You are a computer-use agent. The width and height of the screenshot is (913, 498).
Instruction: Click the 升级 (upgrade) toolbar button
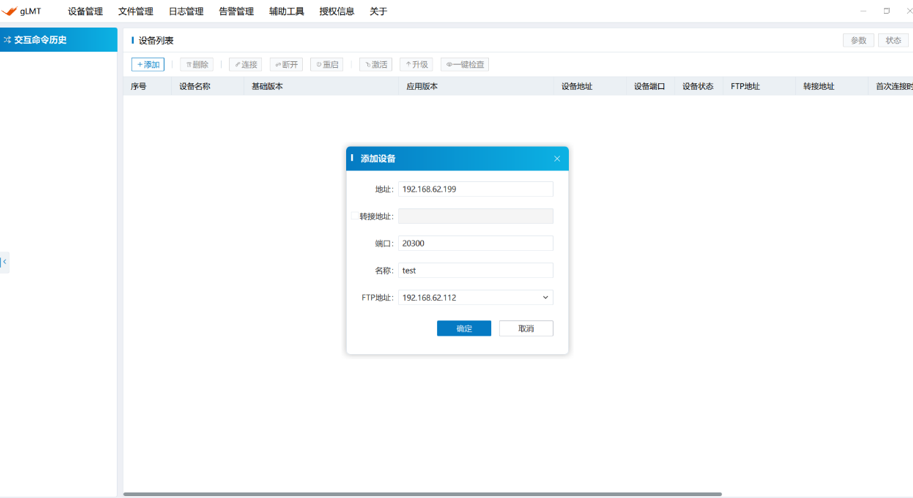(416, 65)
